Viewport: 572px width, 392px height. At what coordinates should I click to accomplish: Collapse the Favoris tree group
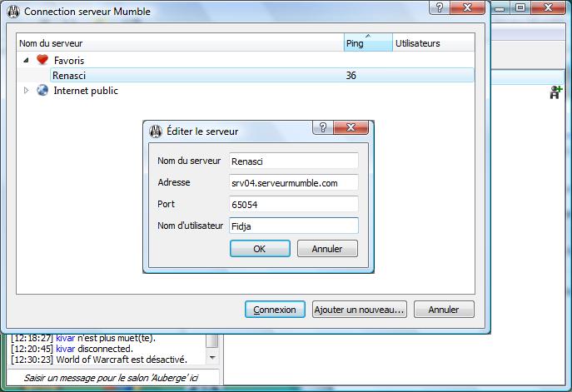[26, 60]
